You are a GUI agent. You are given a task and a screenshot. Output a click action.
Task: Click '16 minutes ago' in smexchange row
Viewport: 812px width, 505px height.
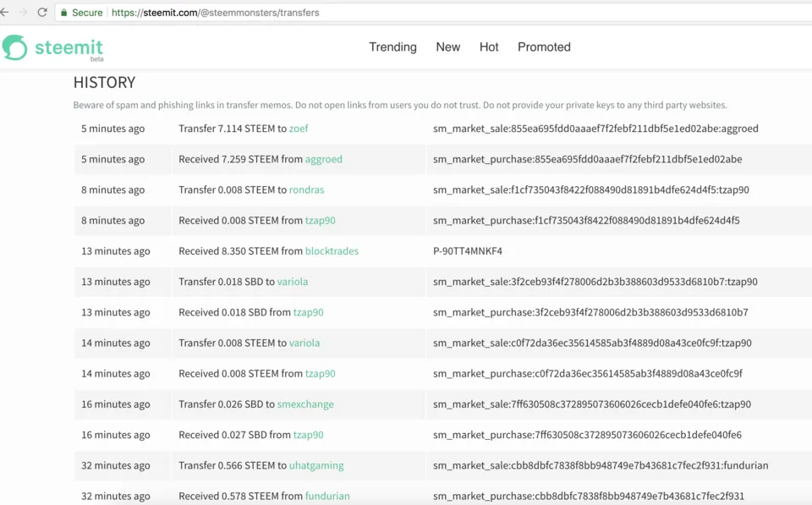pyautogui.click(x=116, y=404)
